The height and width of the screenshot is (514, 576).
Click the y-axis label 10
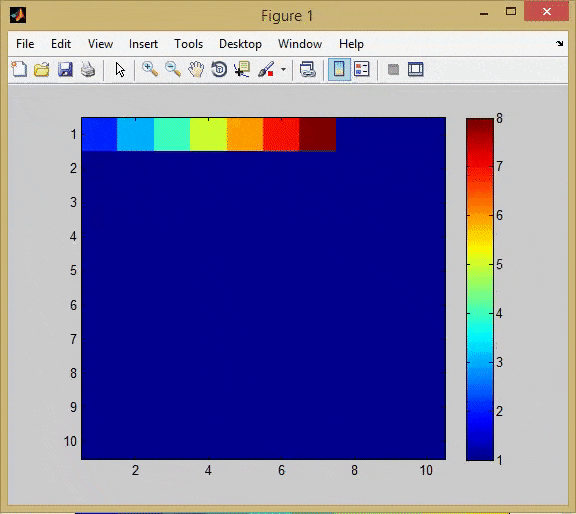click(x=70, y=441)
